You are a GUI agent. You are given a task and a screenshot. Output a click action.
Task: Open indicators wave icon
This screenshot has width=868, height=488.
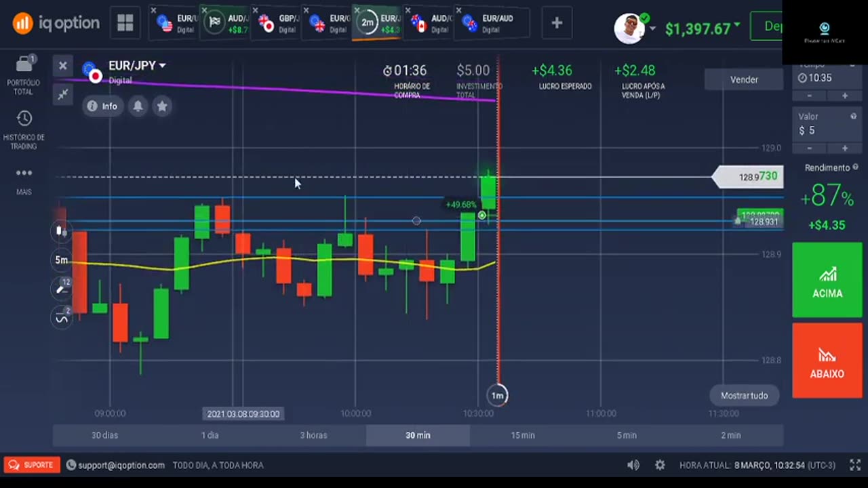62,317
